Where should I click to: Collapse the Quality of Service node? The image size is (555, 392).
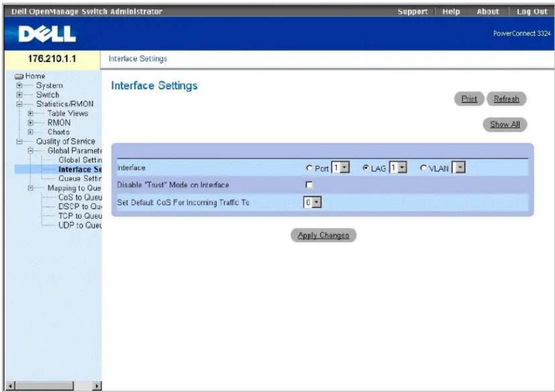pyautogui.click(x=20, y=141)
